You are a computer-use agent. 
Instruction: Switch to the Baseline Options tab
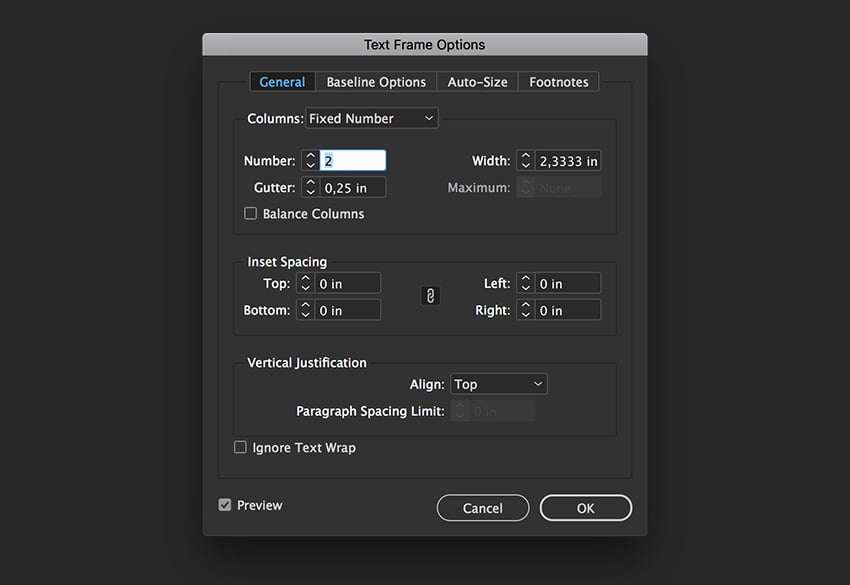coord(375,81)
